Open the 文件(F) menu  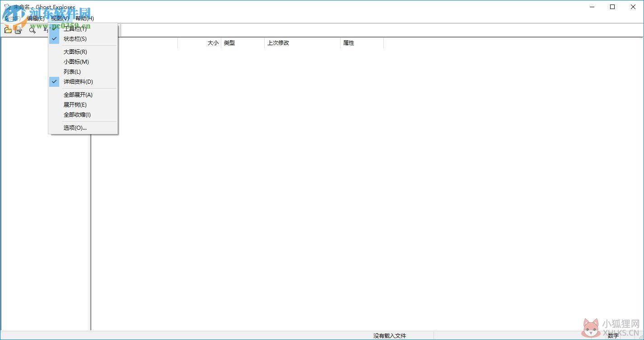12,19
